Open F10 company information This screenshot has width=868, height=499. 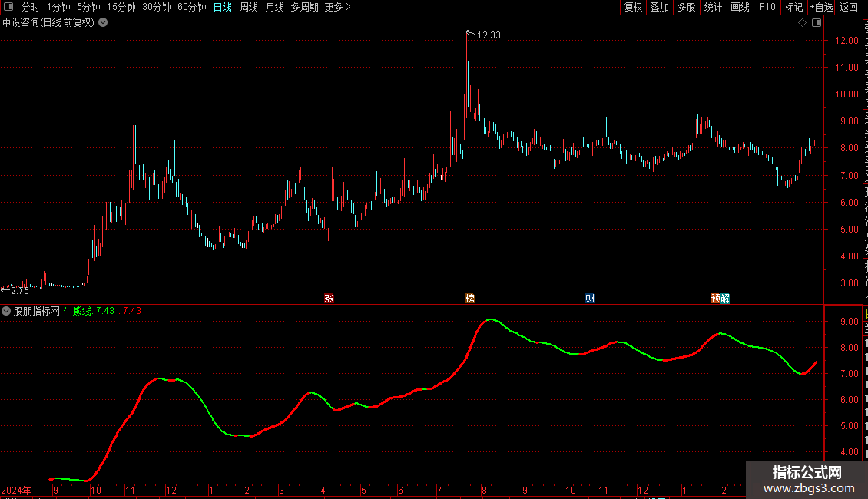[767, 7]
